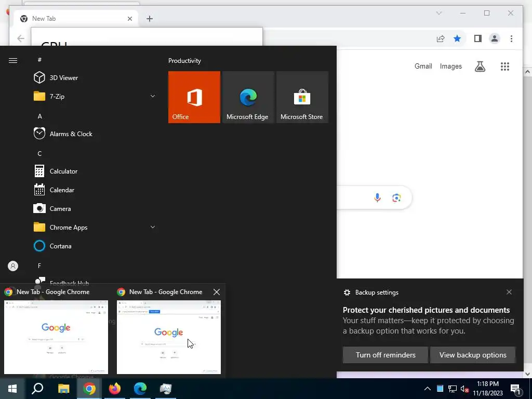
Task: Click the letter F section header
Action: (39, 265)
